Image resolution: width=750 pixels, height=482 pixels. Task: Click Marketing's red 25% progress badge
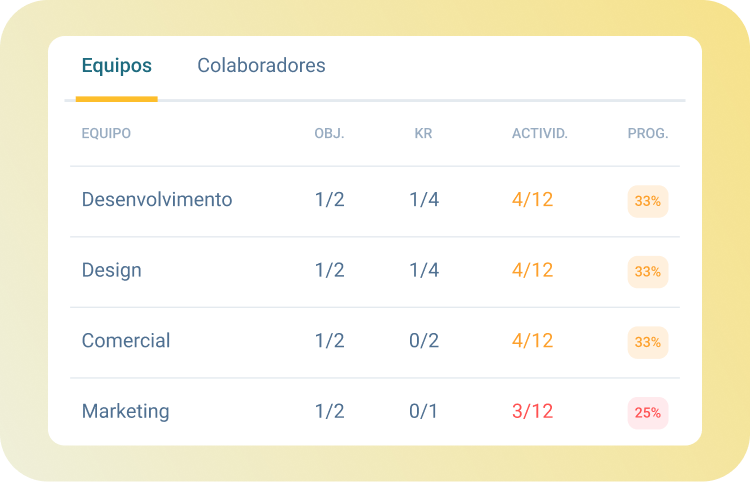click(x=647, y=413)
